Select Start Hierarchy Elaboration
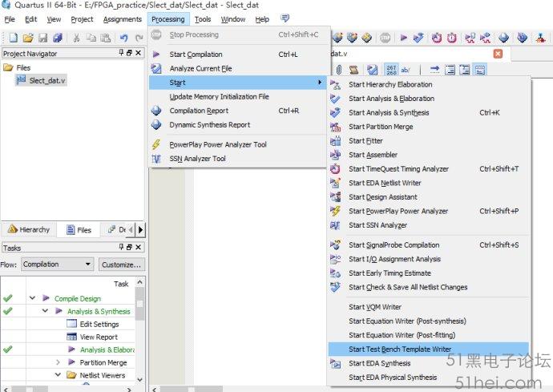 tap(429, 84)
